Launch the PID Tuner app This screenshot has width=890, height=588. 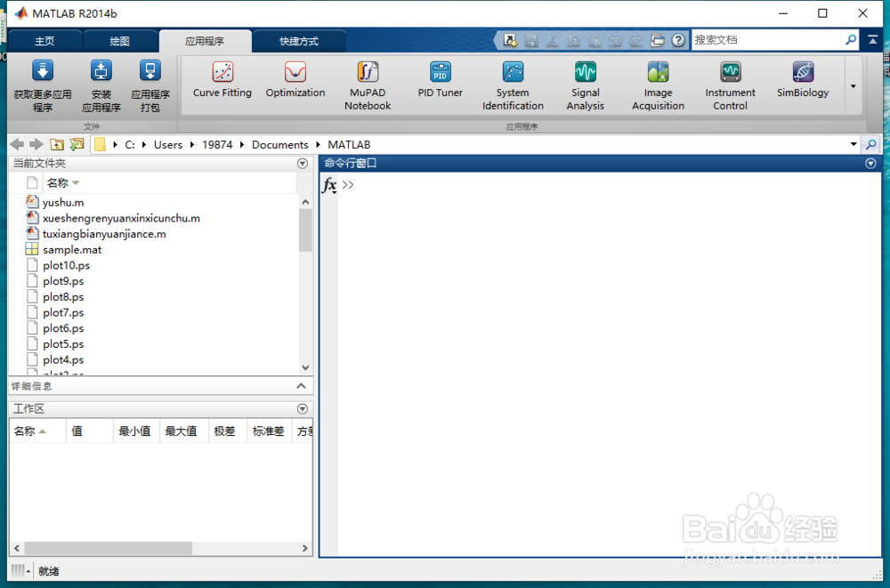pos(440,79)
